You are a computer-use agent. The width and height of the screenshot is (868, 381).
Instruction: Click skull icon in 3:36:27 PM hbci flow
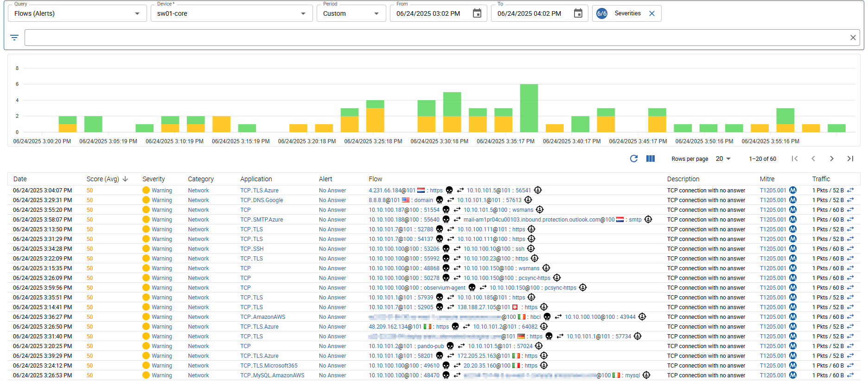(x=547, y=317)
